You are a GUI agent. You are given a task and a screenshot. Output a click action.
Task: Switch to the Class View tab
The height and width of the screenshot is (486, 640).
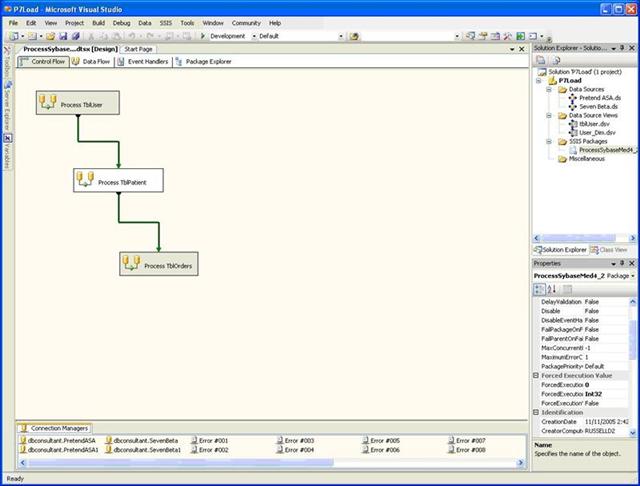coord(609,250)
